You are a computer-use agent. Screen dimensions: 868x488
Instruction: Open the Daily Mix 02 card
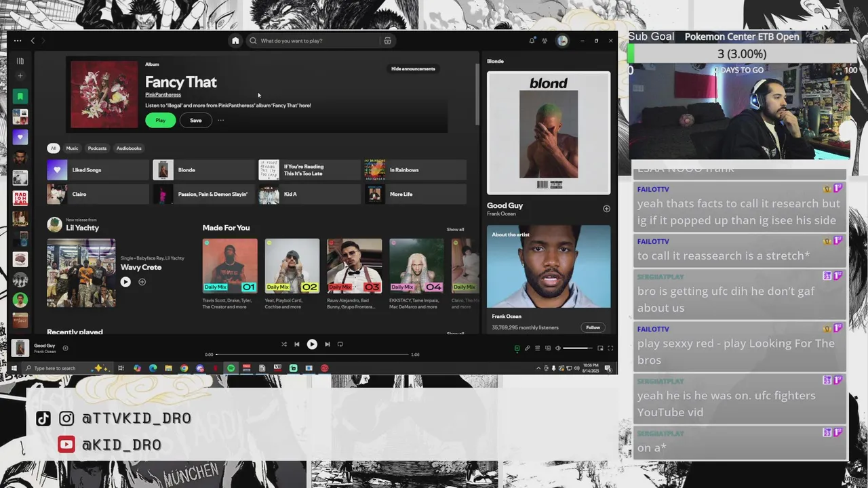(292, 274)
